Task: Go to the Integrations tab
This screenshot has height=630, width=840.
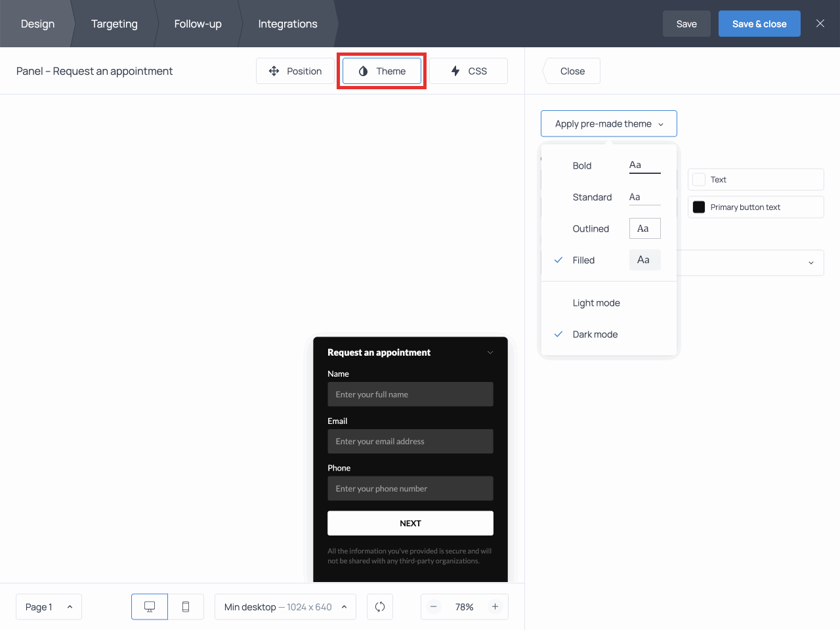Action: pos(287,24)
